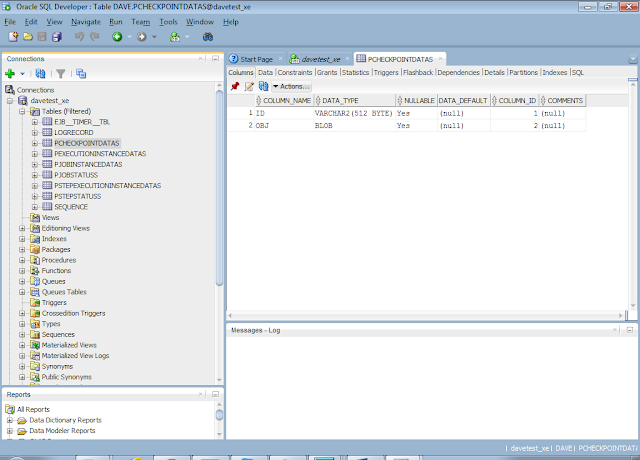Image resolution: width=640 pixels, height=460 pixels.
Task: Switch to the SQL tab
Action: click(578, 72)
